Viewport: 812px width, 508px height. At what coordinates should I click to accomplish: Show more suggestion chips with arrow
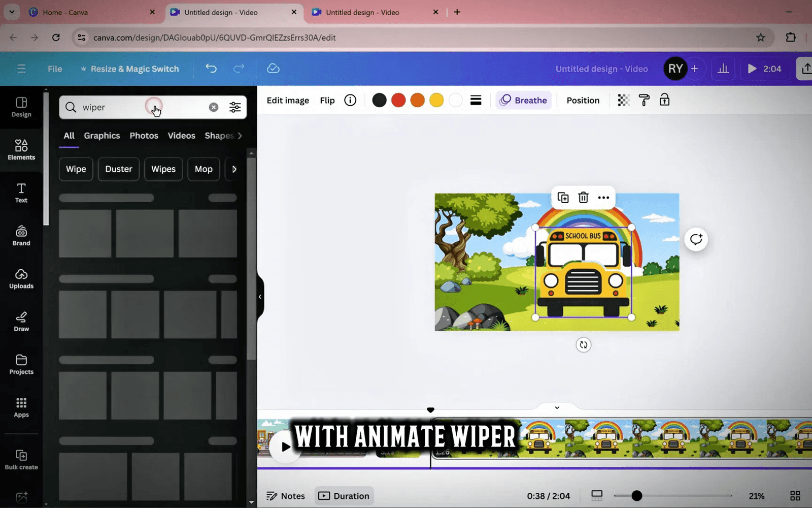[x=234, y=169]
